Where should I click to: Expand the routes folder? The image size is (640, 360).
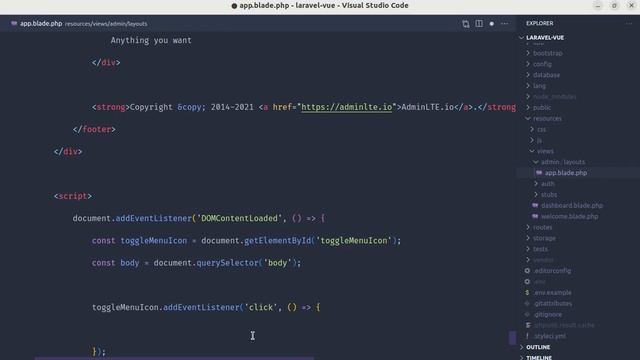(x=542, y=227)
